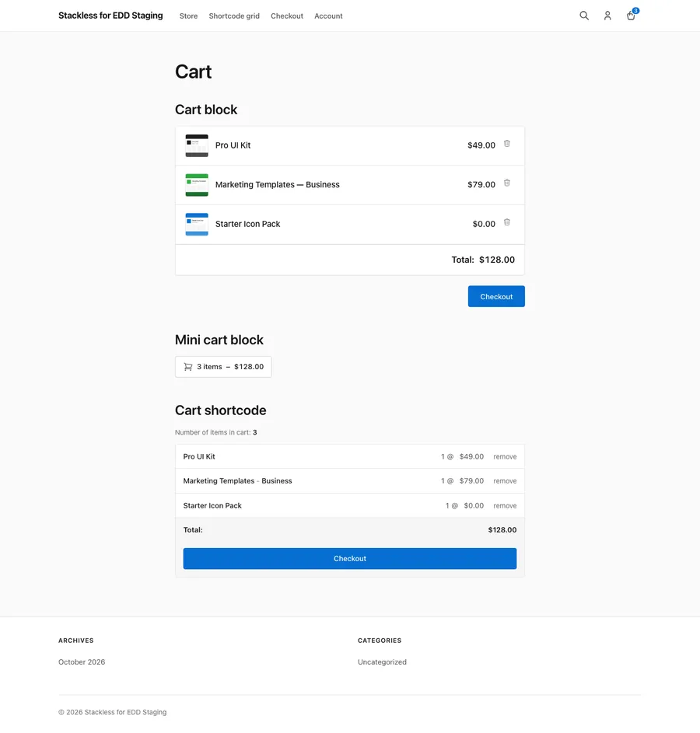Open the Uncategorized category link
Viewport: 700px width, 733px height.
pos(382,662)
